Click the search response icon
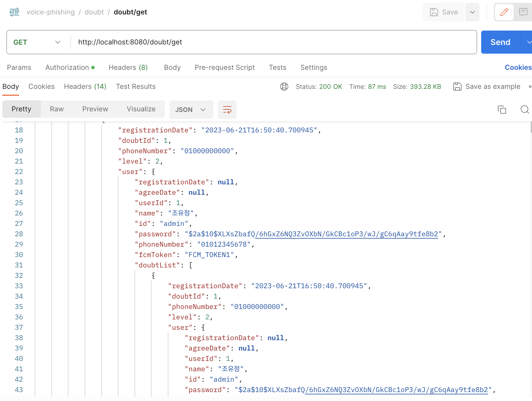 (525, 110)
